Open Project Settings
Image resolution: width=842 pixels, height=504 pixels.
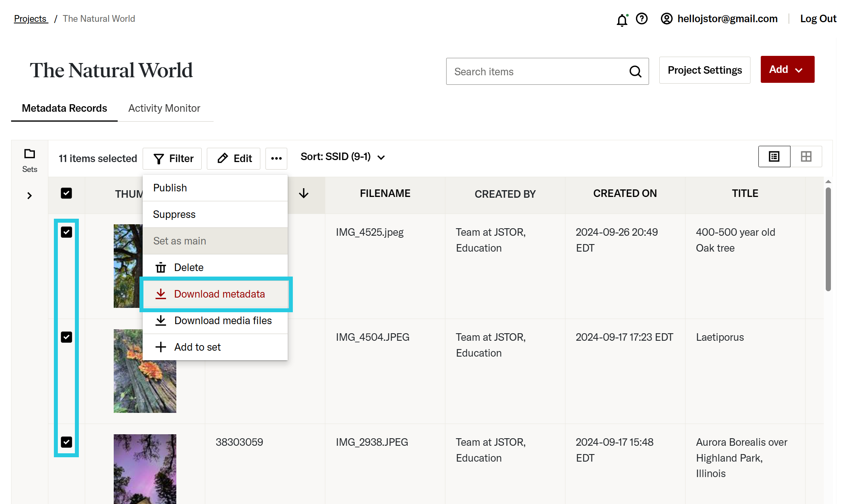point(705,70)
